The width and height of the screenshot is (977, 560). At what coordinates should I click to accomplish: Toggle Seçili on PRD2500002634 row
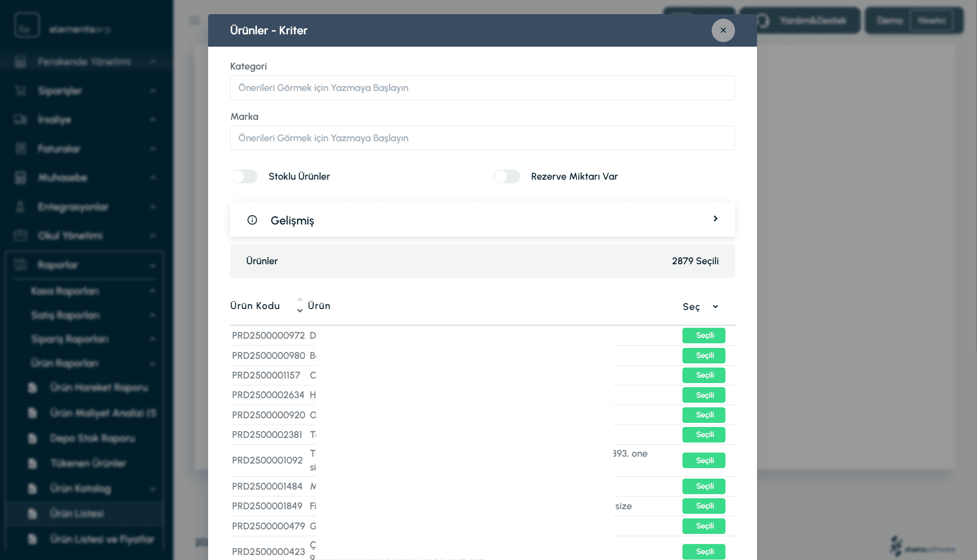(x=703, y=395)
